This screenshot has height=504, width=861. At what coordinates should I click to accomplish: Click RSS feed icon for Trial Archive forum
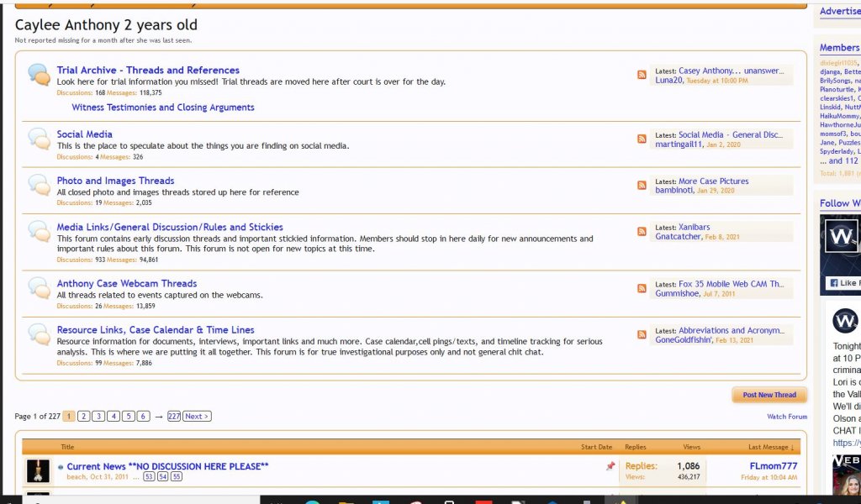coord(642,75)
